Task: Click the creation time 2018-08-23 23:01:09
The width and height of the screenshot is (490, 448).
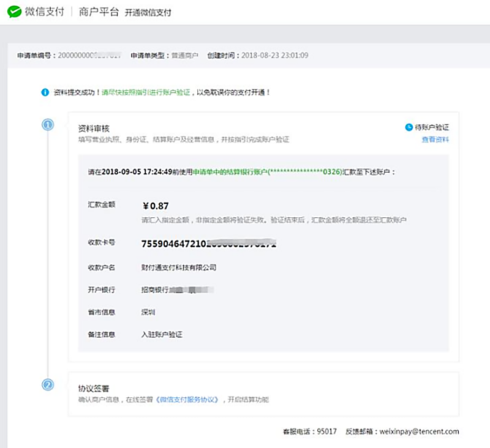Action: 274,55
